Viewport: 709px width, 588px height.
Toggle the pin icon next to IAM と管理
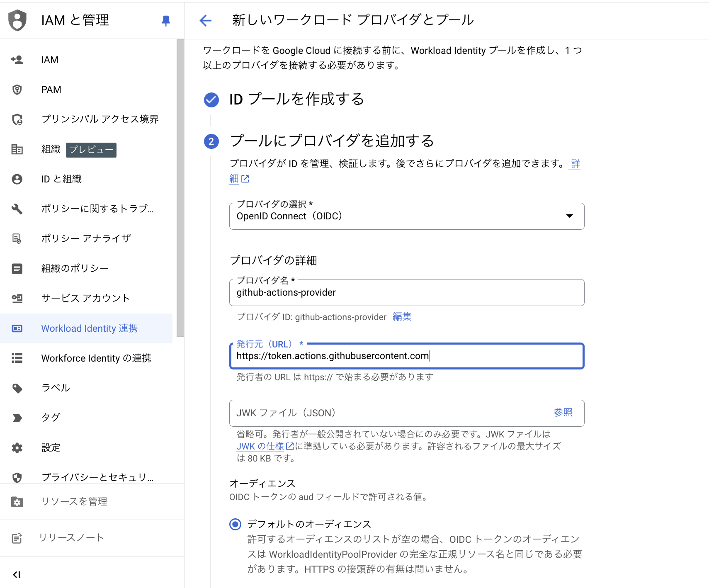click(166, 21)
